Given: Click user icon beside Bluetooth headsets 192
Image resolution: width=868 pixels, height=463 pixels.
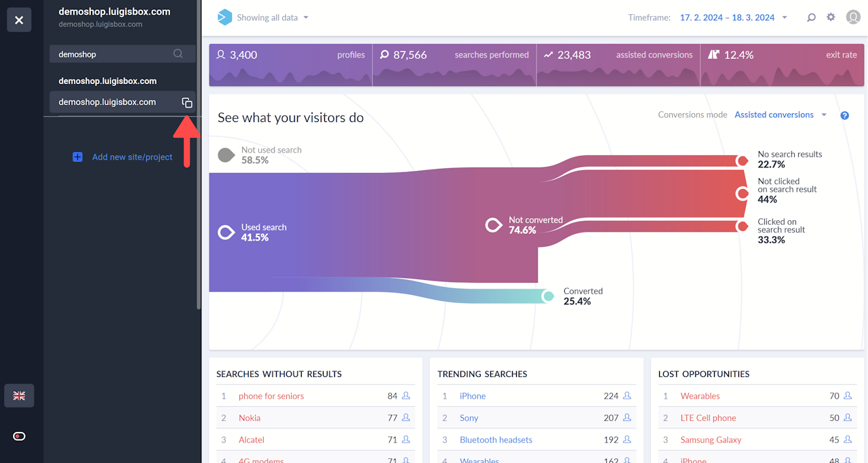Looking at the screenshot, I should coord(627,439).
